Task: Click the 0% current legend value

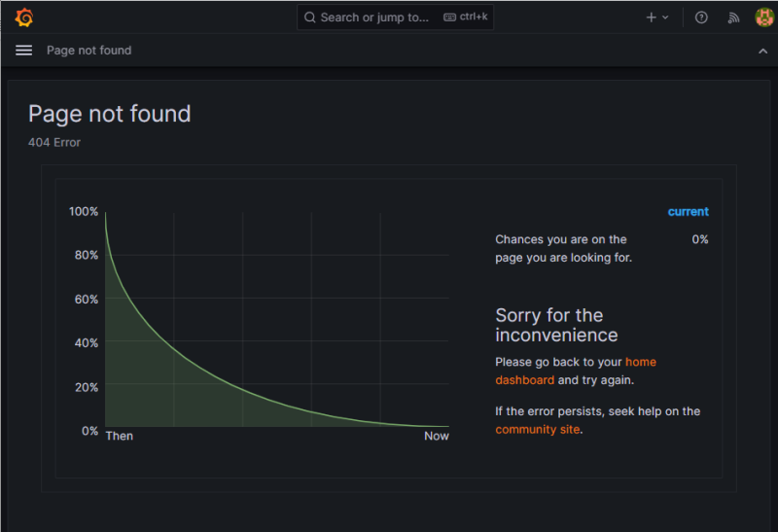Action: (x=700, y=239)
